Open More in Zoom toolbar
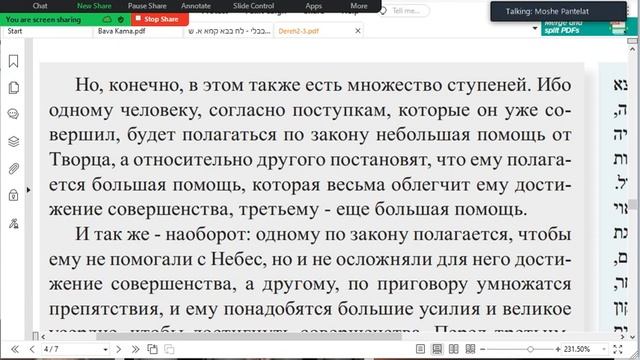640x360 pixels. pyautogui.click(x=359, y=6)
